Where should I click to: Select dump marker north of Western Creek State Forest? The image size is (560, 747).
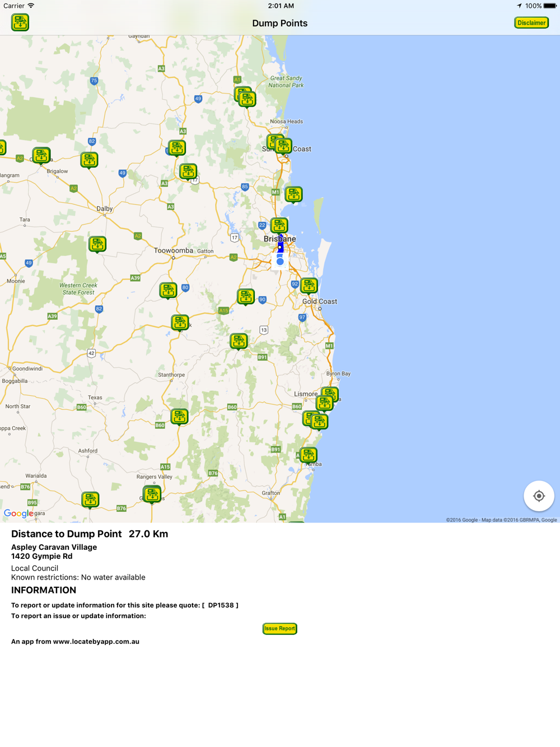click(97, 244)
